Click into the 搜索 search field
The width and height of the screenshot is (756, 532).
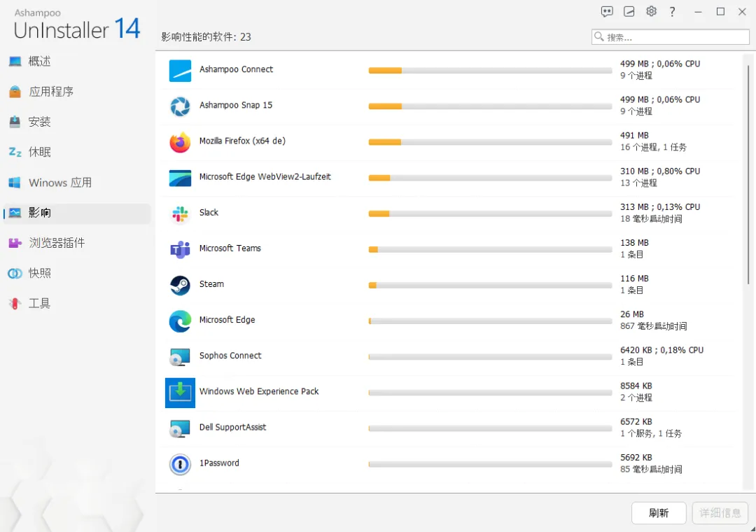pos(670,37)
